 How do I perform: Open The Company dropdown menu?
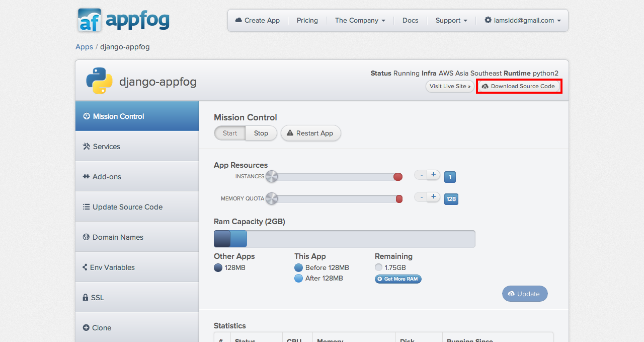click(360, 20)
